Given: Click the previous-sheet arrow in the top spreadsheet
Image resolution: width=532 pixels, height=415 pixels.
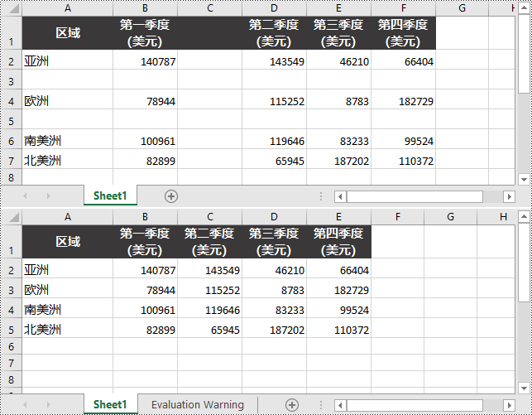Looking at the screenshot, I should pos(25,196).
